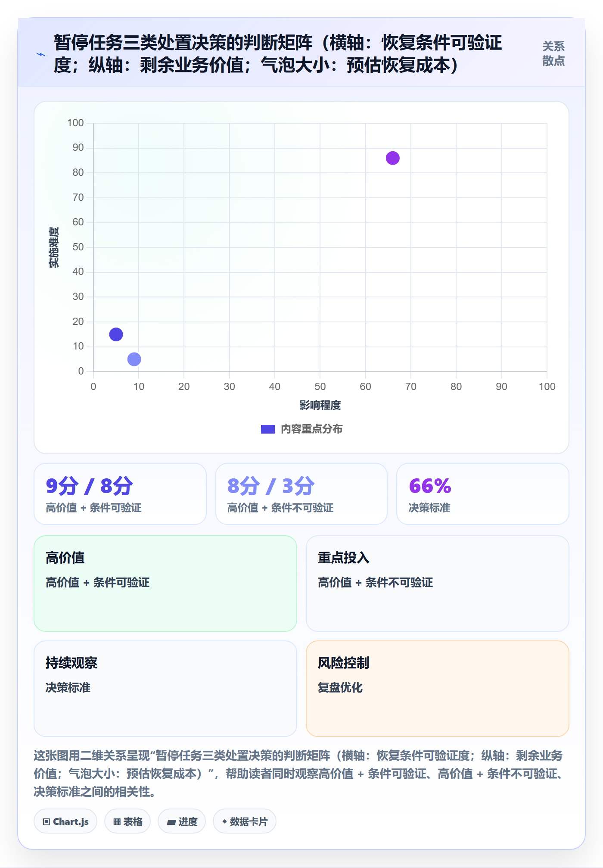Click the x-axis tick label 50
Viewport: 603px width, 868px height.
point(320,387)
